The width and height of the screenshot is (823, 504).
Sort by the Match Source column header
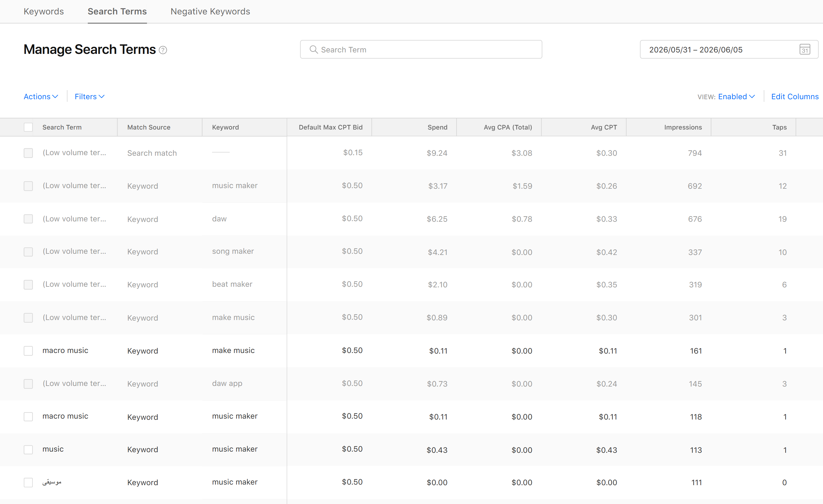coord(149,127)
